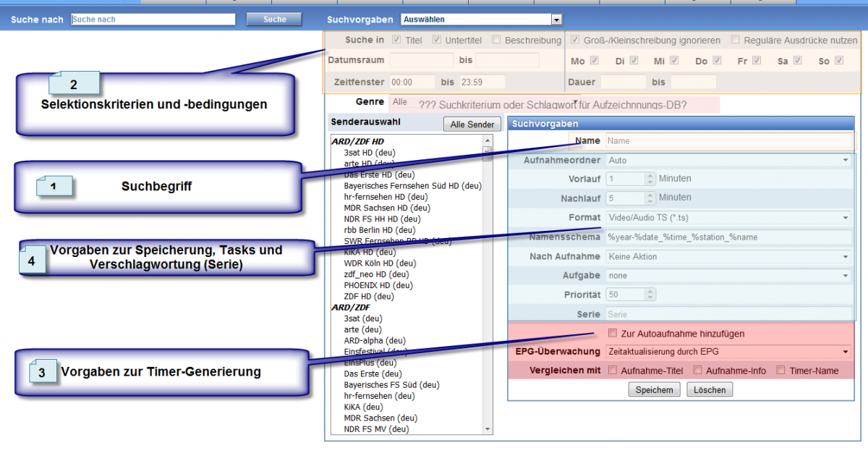
Task: Toggle the So weekday checkbox
Action: click(x=839, y=61)
